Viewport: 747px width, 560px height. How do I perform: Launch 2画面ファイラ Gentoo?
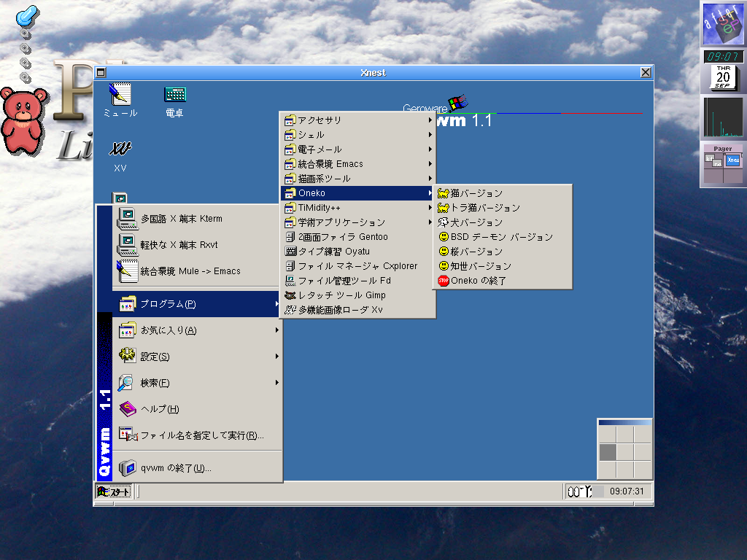[x=358, y=237]
